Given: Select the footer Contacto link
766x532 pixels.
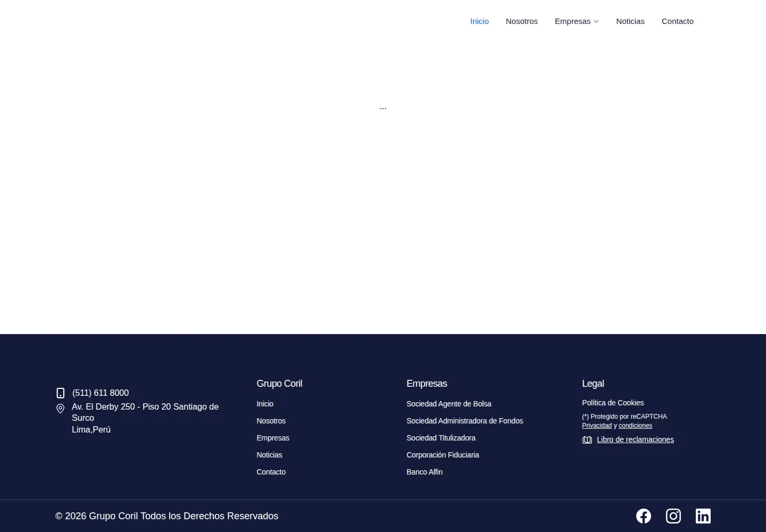Looking at the screenshot, I should click(271, 472).
